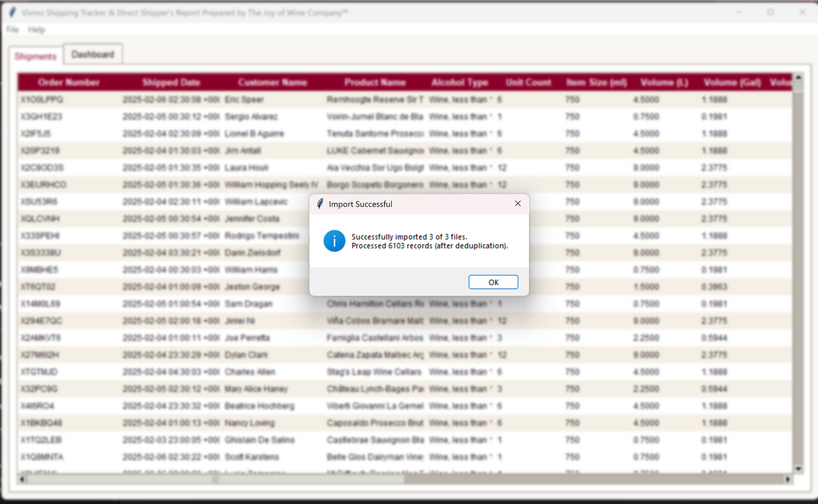Click the dialog message 'Successfully imported 3 of 3 files.'
The width and height of the screenshot is (818, 504).
(409, 237)
